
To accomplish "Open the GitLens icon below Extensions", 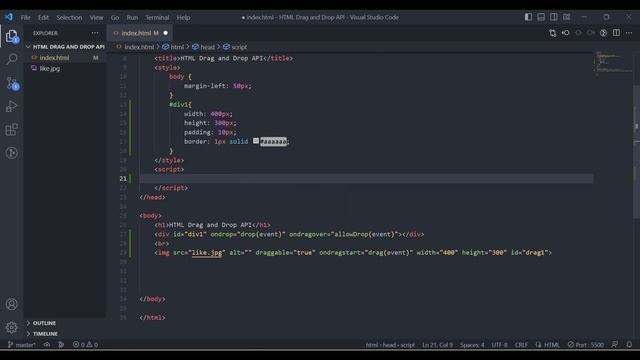I will 12,153.
